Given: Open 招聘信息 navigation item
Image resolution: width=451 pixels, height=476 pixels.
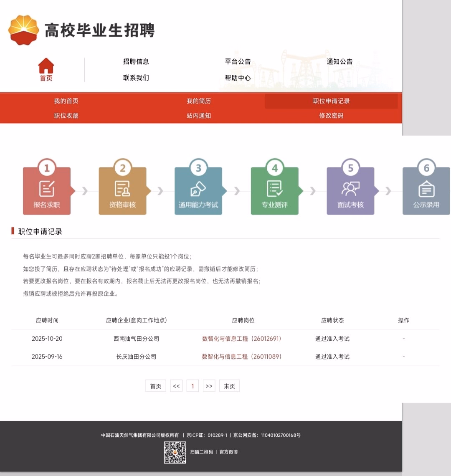Looking at the screenshot, I should (136, 62).
